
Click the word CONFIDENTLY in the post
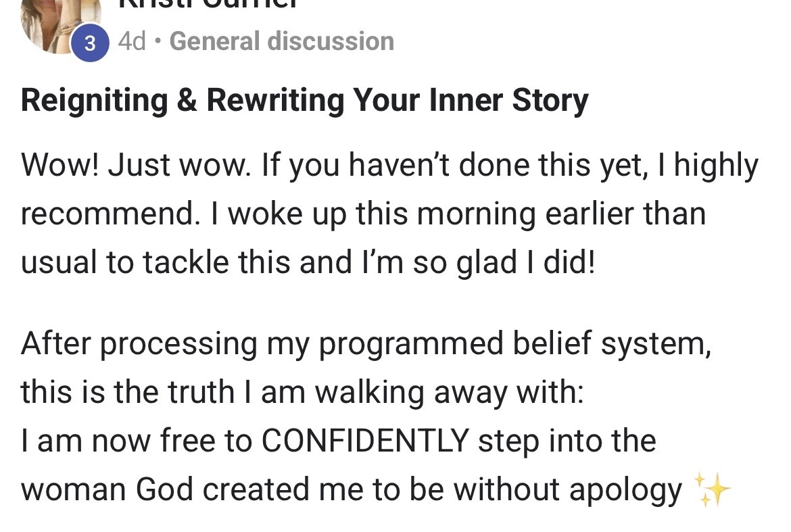pos(365,440)
